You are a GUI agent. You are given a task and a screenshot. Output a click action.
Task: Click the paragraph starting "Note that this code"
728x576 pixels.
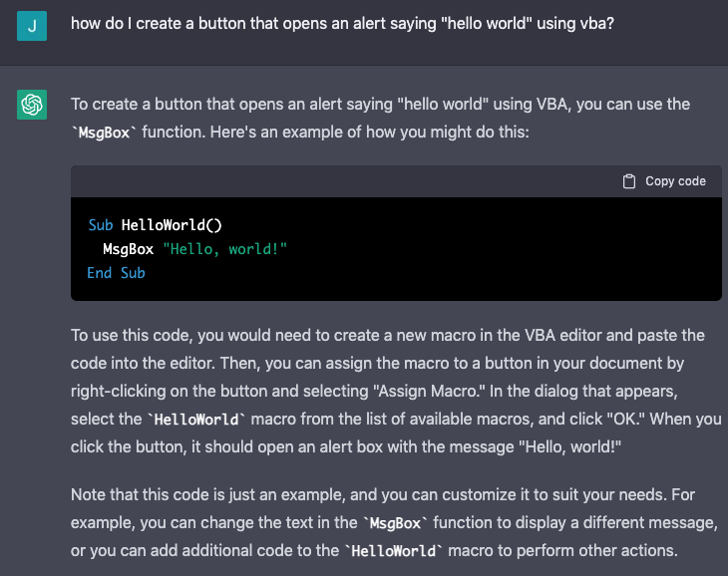pos(394,522)
